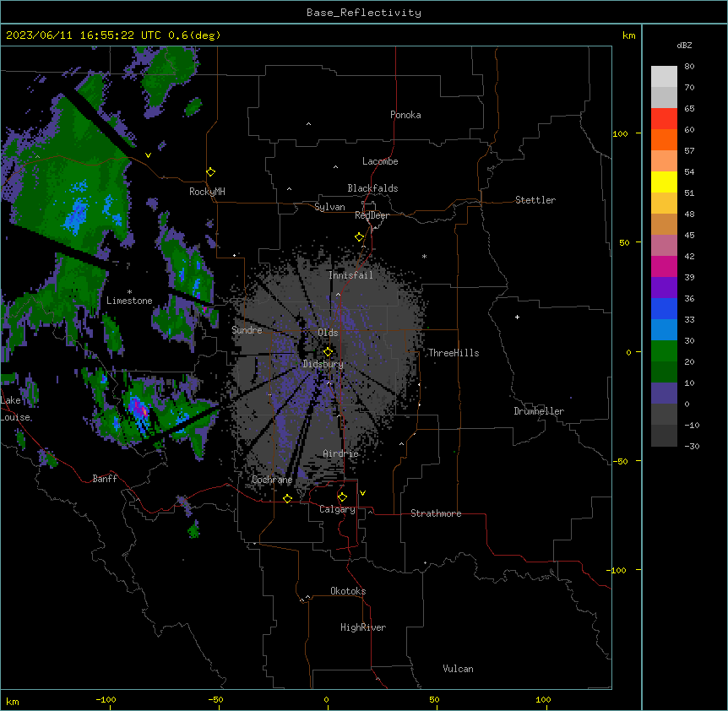Click the Vulcan label
Image resolution: width=728 pixels, height=711 pixels.
coord(459,669)
